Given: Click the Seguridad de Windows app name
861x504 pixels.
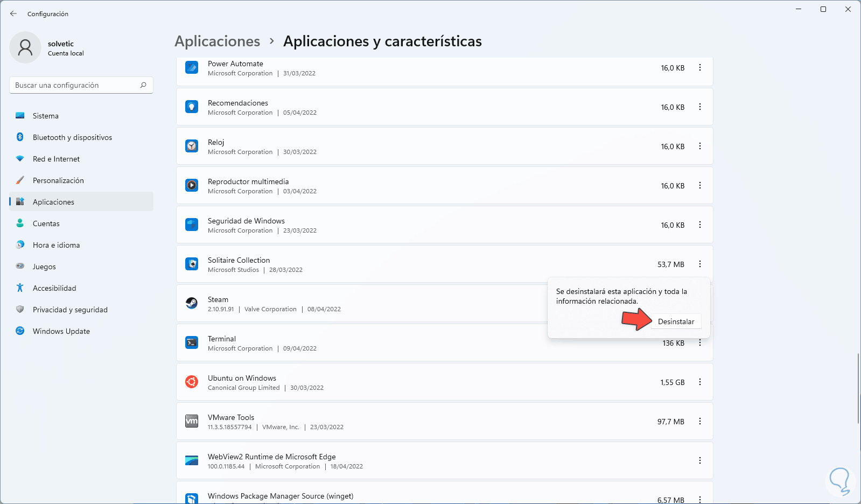Looking at the screenshot, I should (x=246, y=221).
